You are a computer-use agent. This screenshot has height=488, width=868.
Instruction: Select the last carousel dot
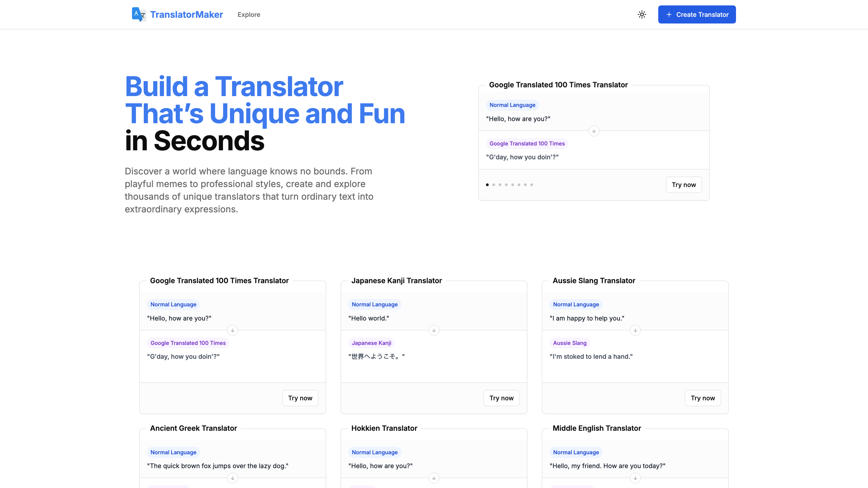(531, 185)
